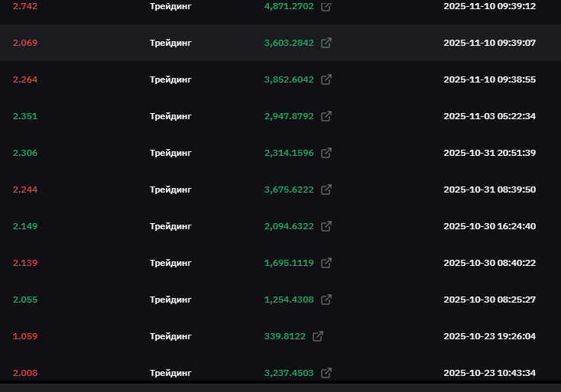This screenshot has width=561, height=392.
Task: Click the green amount 2,947.8792
Action: click(289, 116)
